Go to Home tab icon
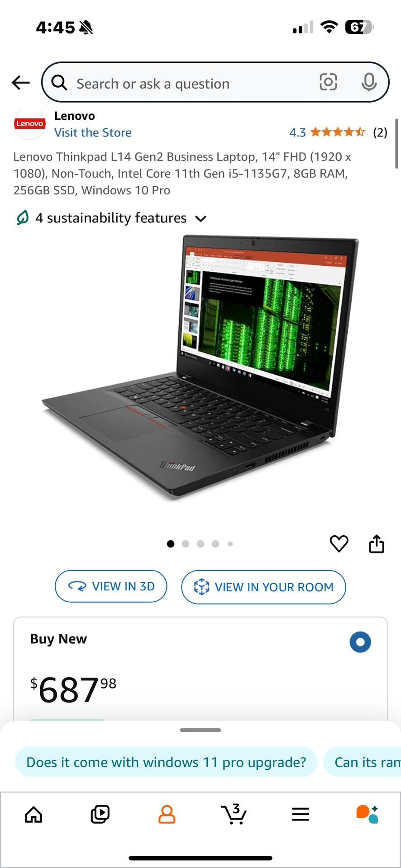401x868 pixels. (33, 815)
